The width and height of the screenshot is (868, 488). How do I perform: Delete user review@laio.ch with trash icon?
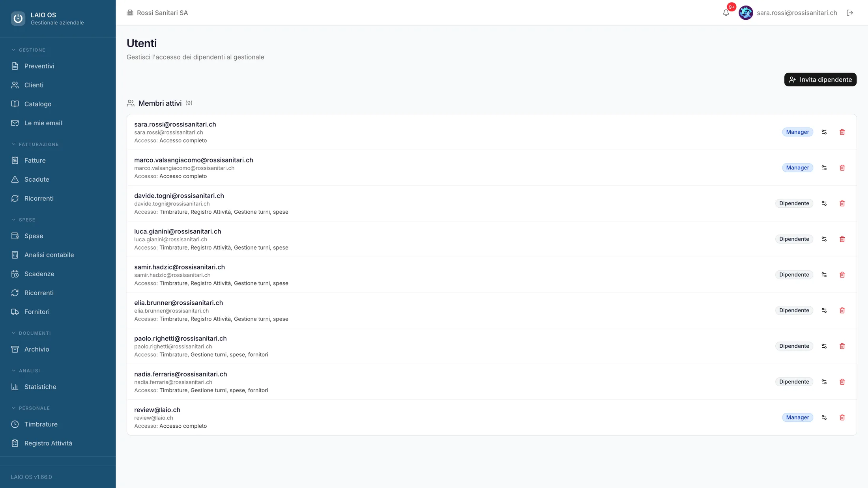842,417
